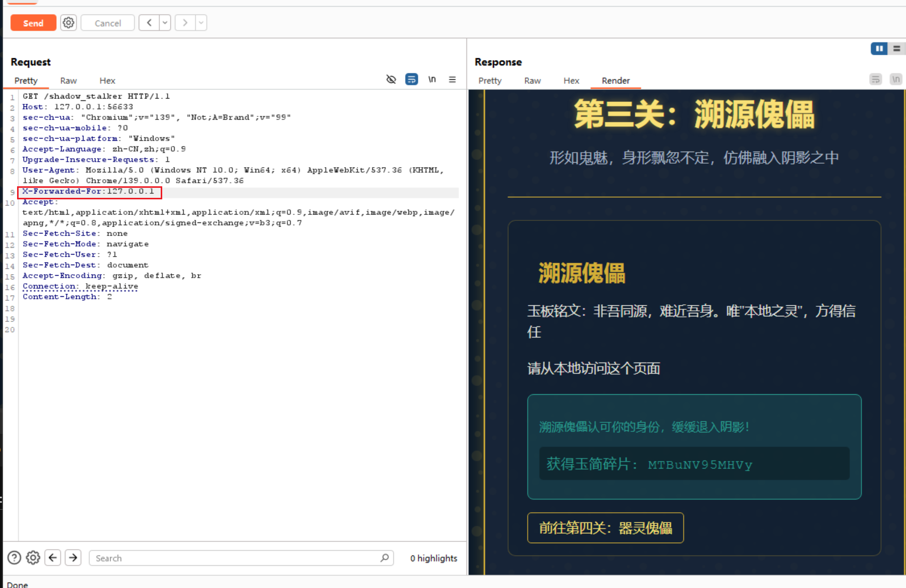Switch to side-by-side split layout icon
Image resolution: width=906 pixels, height=588 pixels.
[879, 49]
